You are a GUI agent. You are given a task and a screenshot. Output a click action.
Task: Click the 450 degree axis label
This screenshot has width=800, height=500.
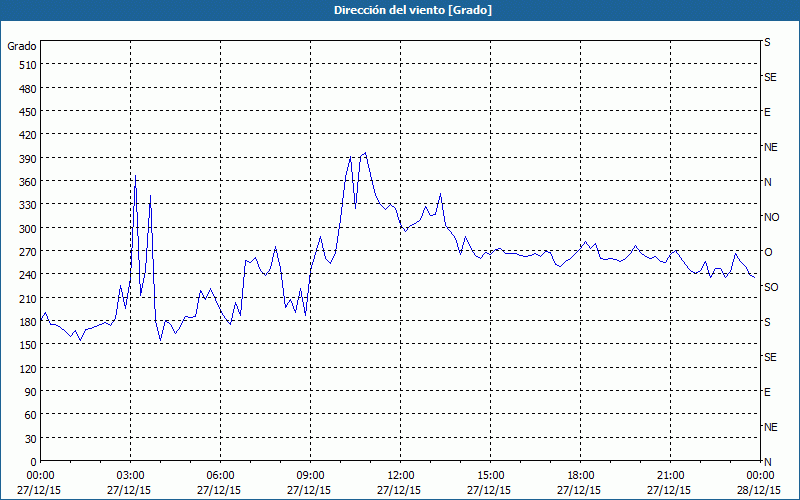(x=28, y=112)
